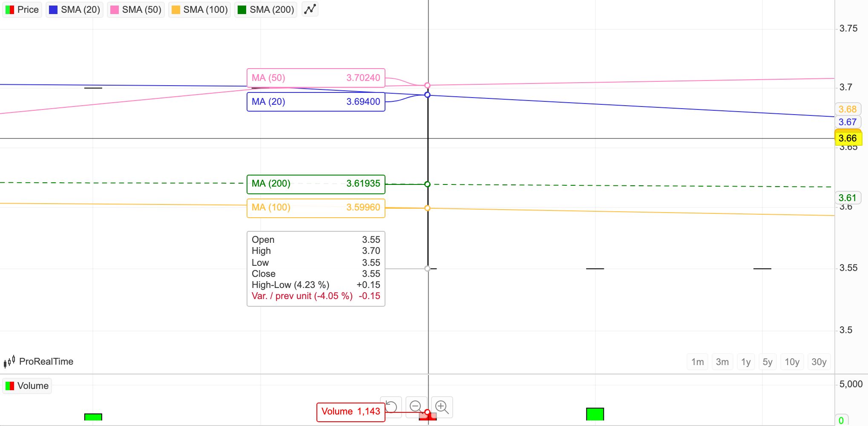Toggle SMA (200) line visibility
Screen dimensions: 868x426
(x=266, y=9)
